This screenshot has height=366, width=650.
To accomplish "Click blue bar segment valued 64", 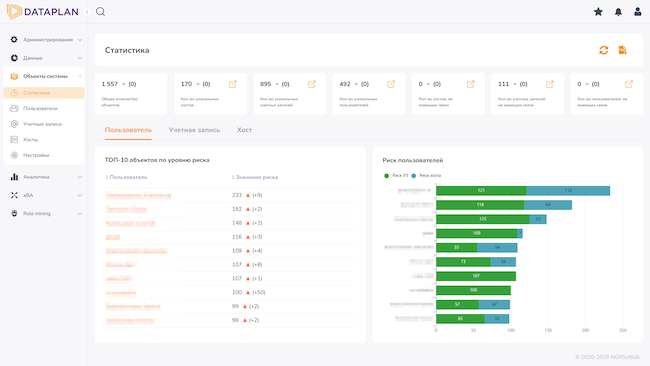I will pyautogui.click(x=548, y=205).
